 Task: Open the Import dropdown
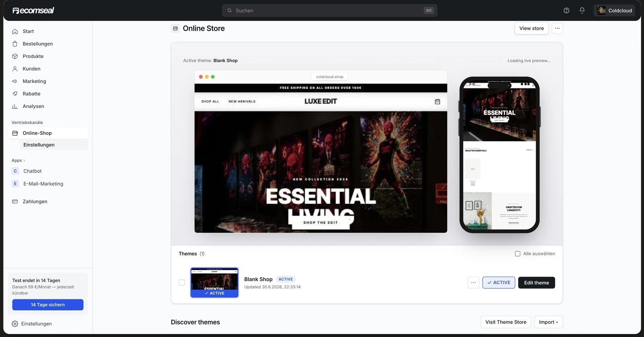pyautogui.click(x=548, y=322)
